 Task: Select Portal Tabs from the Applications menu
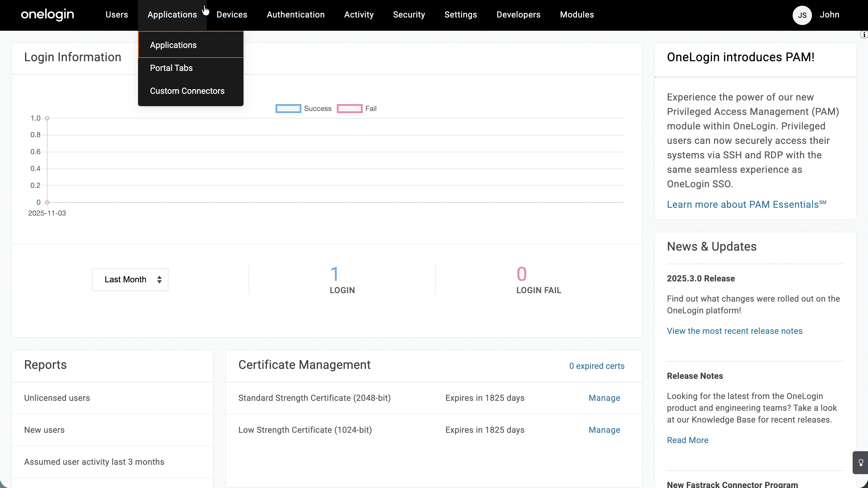[x=171, y=68]
